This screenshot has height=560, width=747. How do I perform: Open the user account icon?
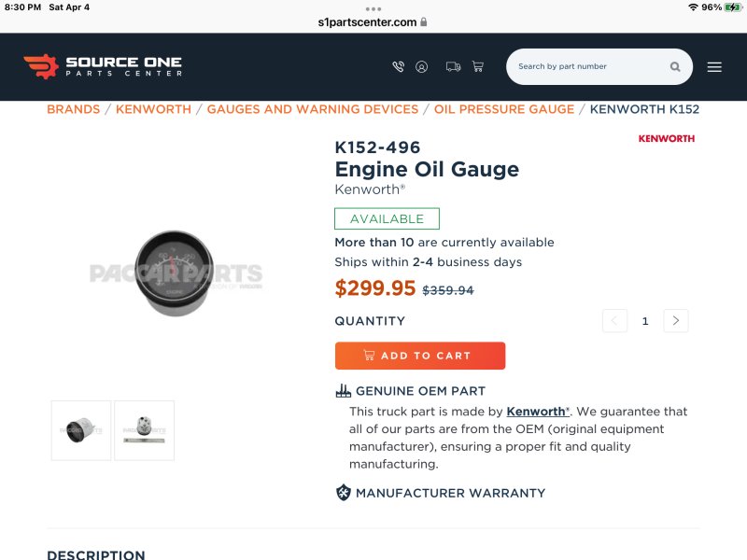422,67
